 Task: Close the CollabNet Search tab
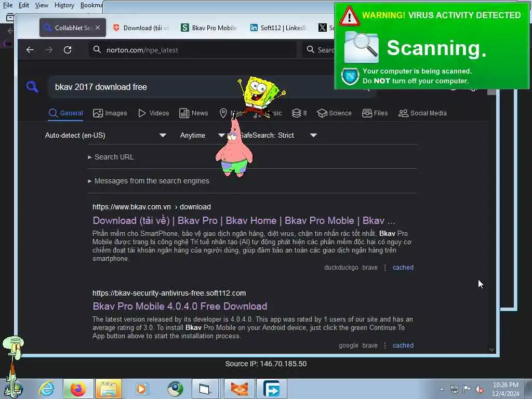click(98, 28)
